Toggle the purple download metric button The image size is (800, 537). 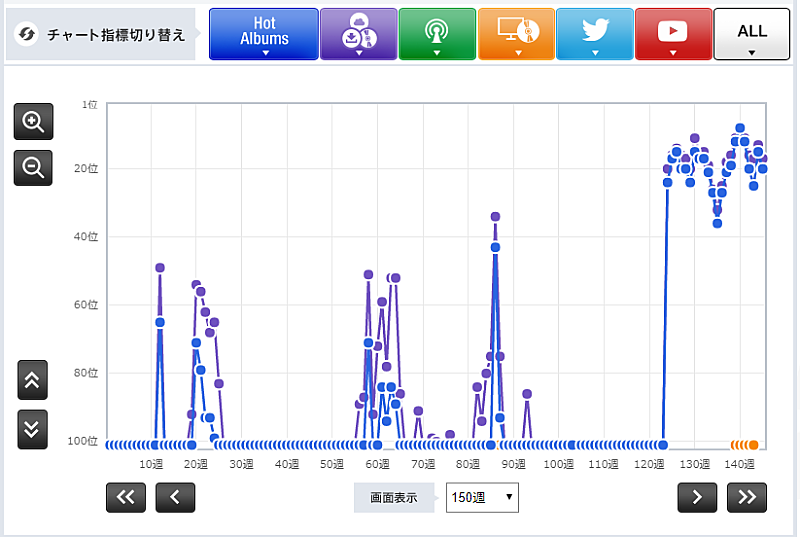[358, 34]
